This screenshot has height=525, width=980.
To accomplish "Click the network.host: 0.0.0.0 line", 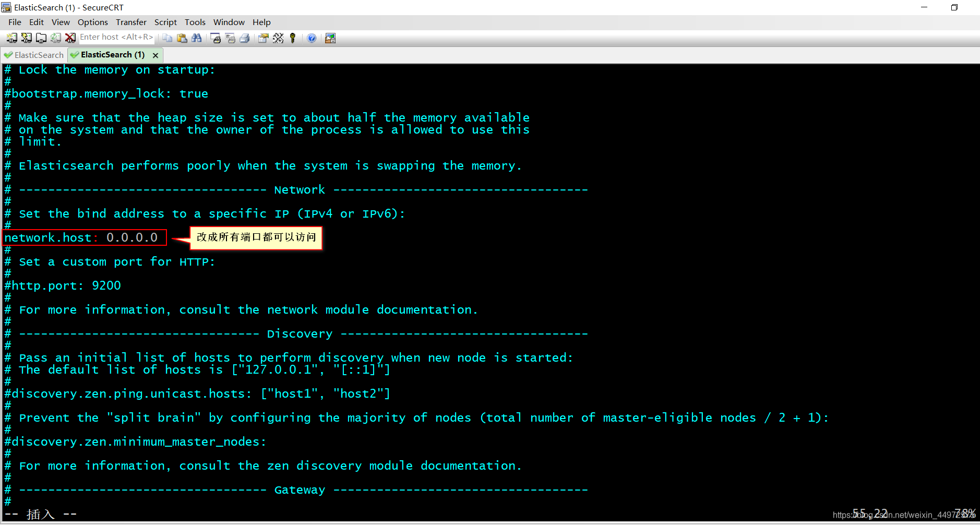I will pos(81,237).
